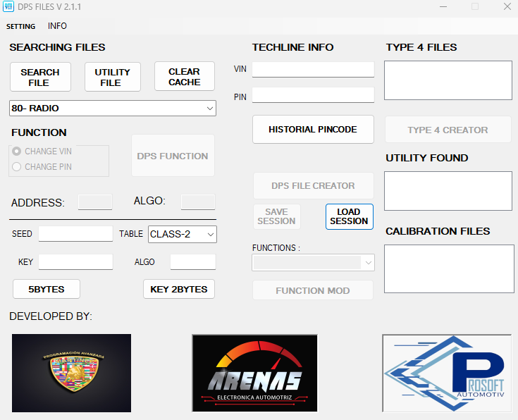
Task: Click the Prosoft Automotive logo
Action: tap(446, 373)
